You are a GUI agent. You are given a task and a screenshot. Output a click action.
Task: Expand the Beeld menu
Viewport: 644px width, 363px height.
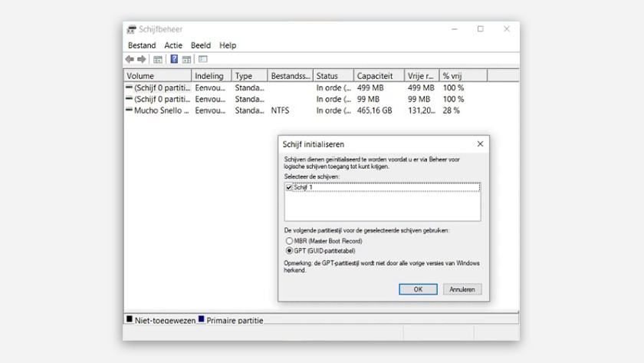201,45
